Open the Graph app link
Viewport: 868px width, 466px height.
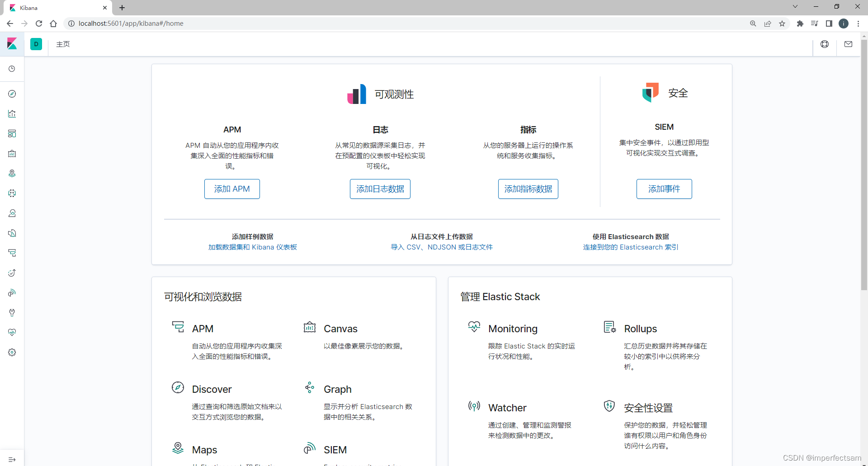(338, 389)
